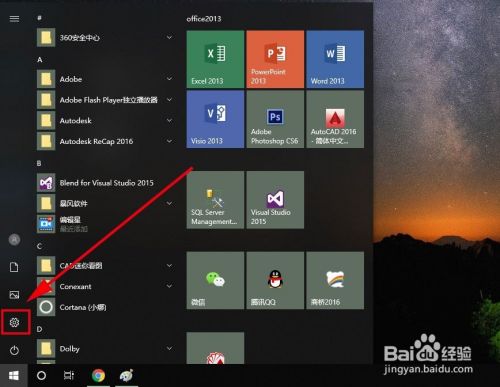The image size is (500, 387).
Task: Expand the 暴风软件 folder chevron
Action: coord(169,203)
